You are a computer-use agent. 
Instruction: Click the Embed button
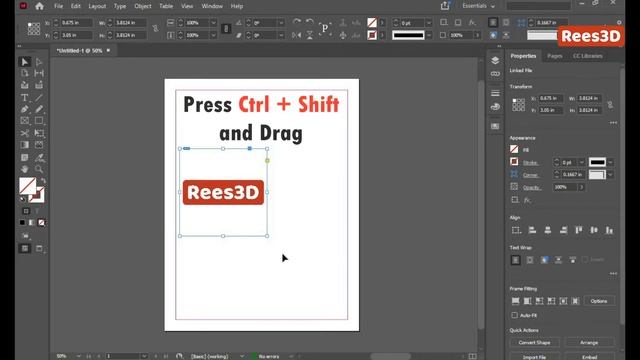tap(589, 357)
